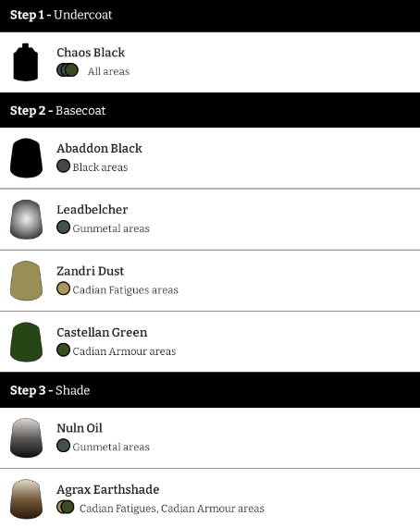Screen dimensions: 420x528
Task: Select the Abaddon Black paint pot icon
Action: coord(26,157)
